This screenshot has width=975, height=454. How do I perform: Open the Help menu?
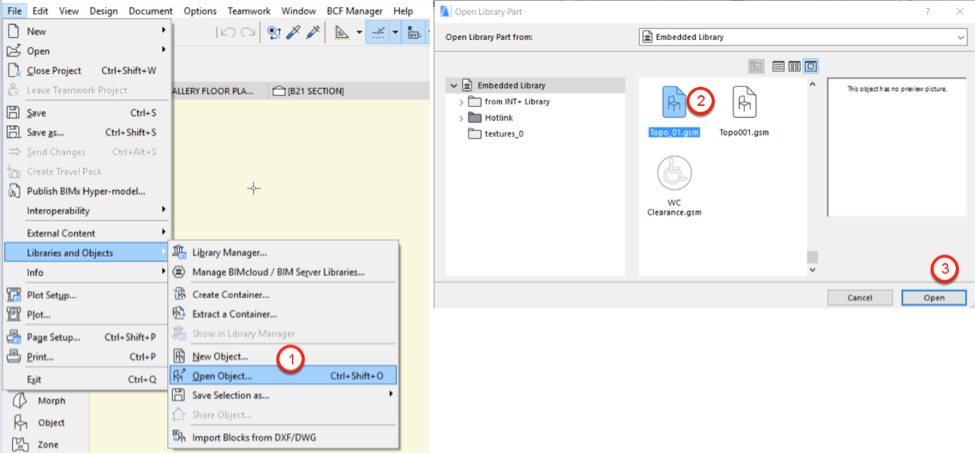(x=403, y=11)
